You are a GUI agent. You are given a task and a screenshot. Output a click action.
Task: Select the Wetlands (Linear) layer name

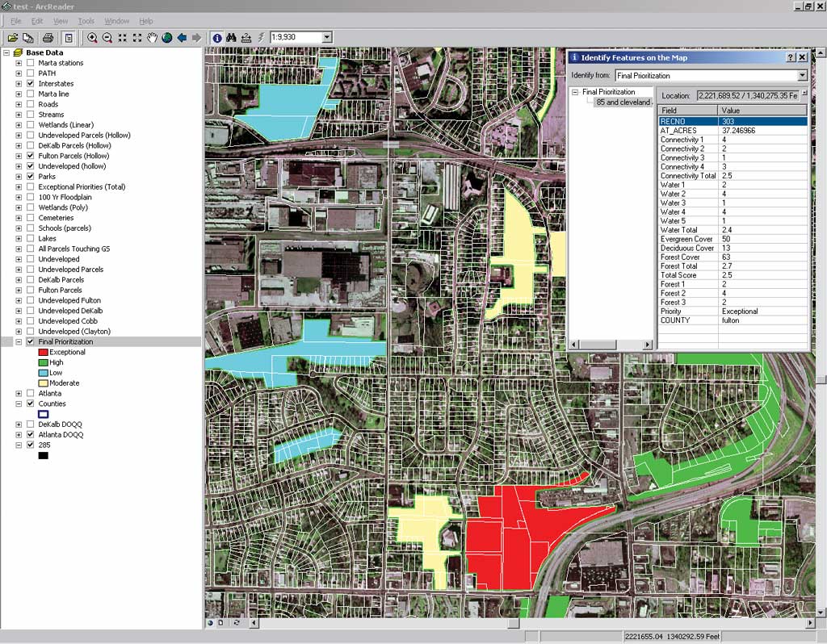point(66,125)
